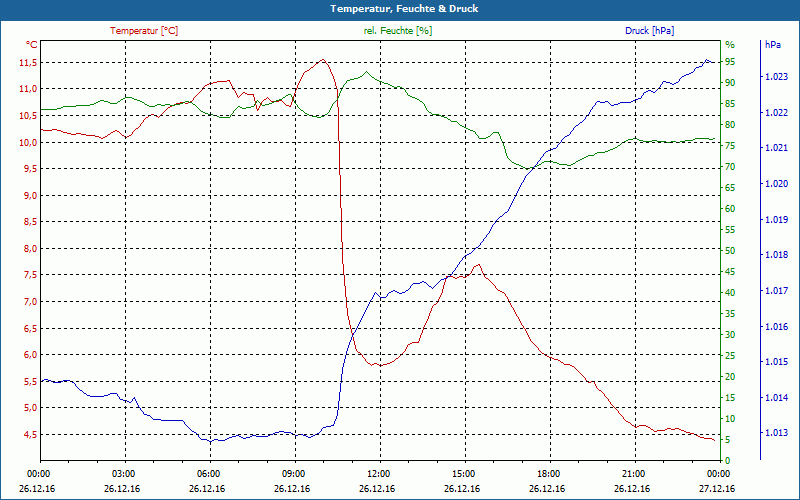Click the blue "hPa" axis unit label
The height and width of the screenshot is (500, 800).
(x=773, y=45)
